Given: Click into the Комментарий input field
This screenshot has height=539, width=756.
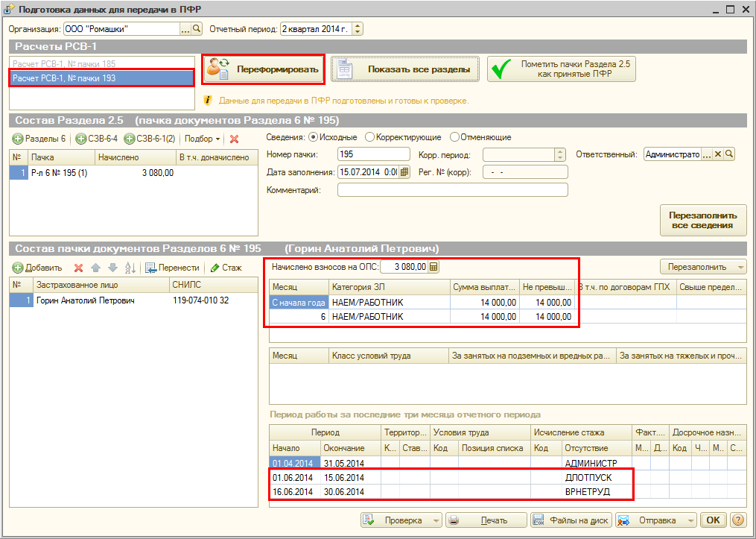Looking at the screenshot, I should [452, 190].
